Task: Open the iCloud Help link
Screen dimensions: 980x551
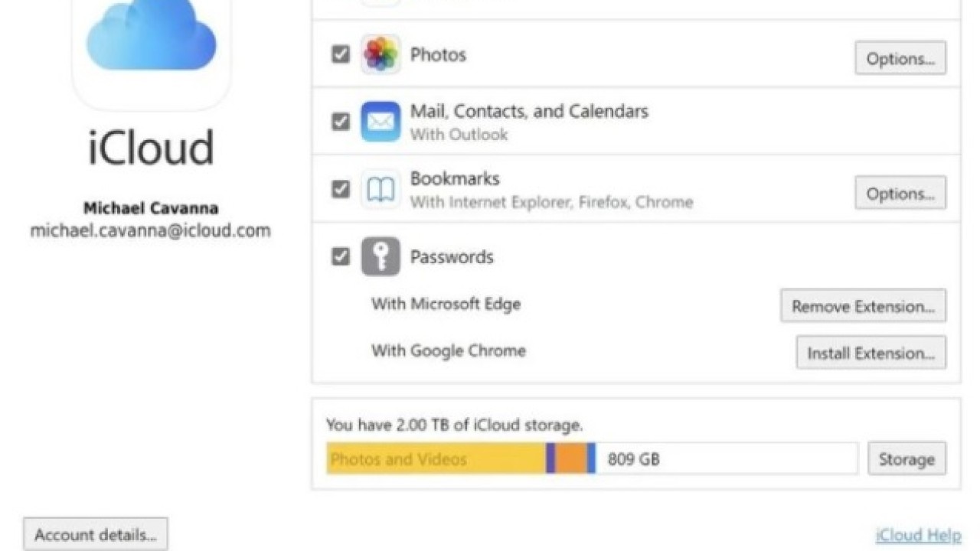Action: coord(917,535)
